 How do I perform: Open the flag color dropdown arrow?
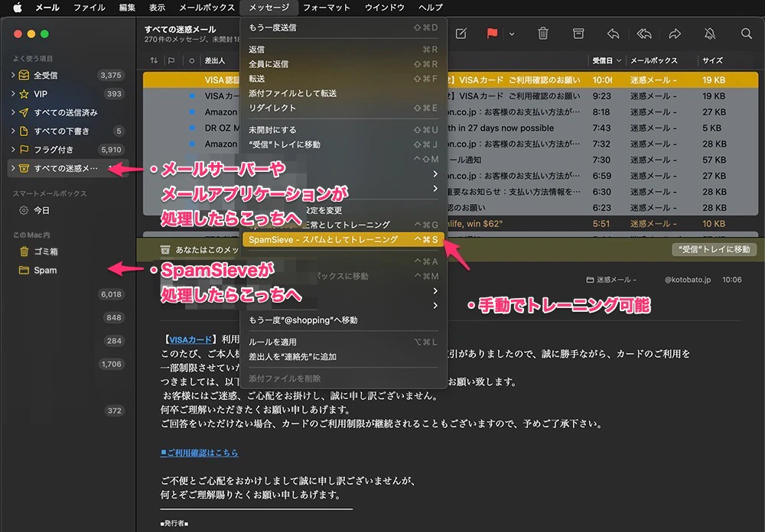point(511,34)
